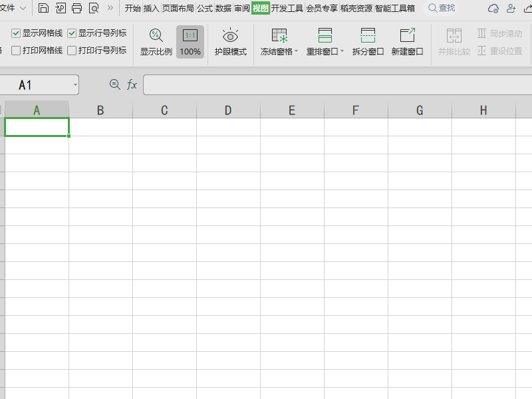This screenshot has height=399, width=532.
Task: Disable the 显示行号列标 checkbox
Action: pos(72,33)
